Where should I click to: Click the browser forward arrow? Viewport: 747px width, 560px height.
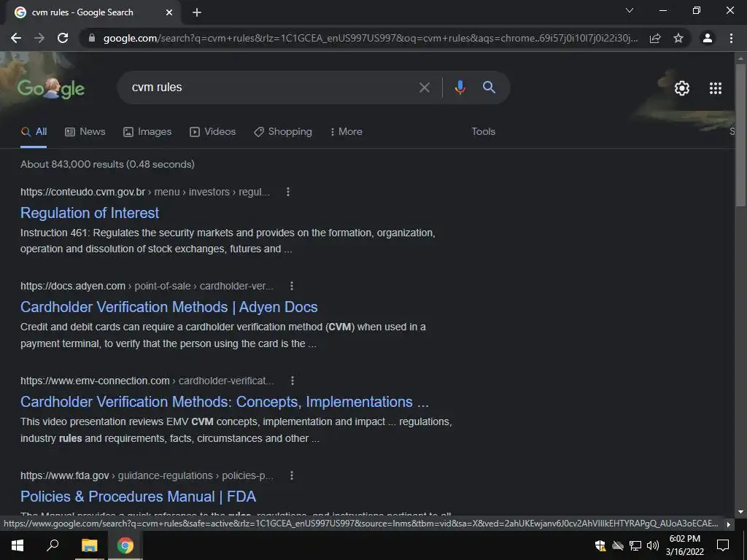click(39, 38)
